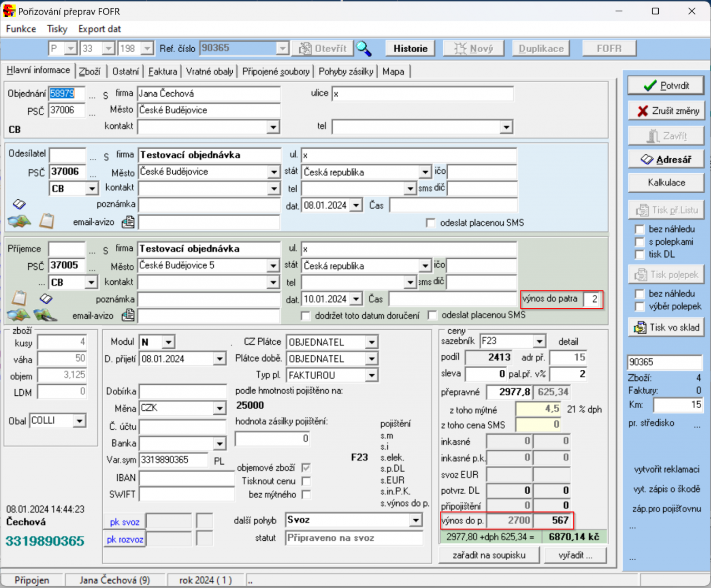This screenshot has width=711, height=588.
Task: Click the 'zařadit na soupisku' button
Action: click(489, 555)
